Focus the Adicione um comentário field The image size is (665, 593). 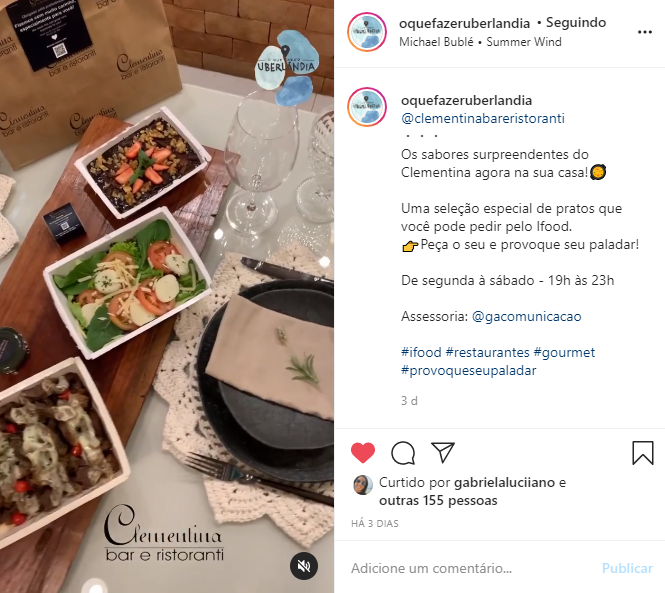469,568
